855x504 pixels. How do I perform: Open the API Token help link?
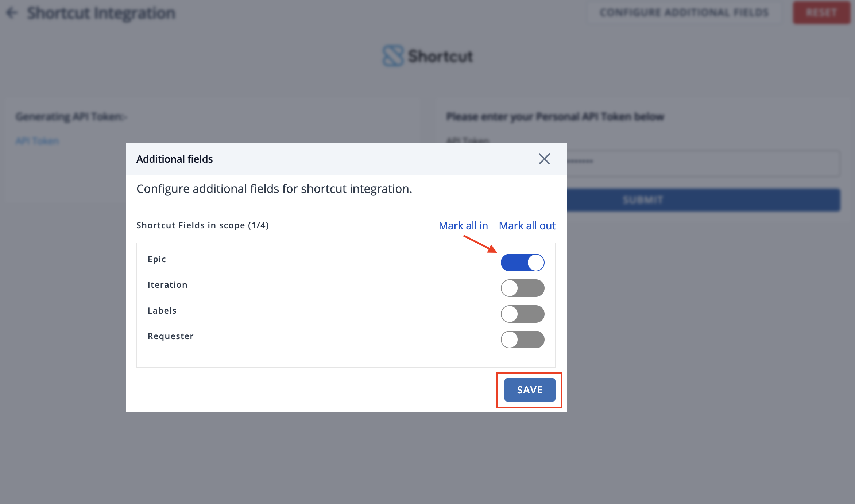pos(37,141)
